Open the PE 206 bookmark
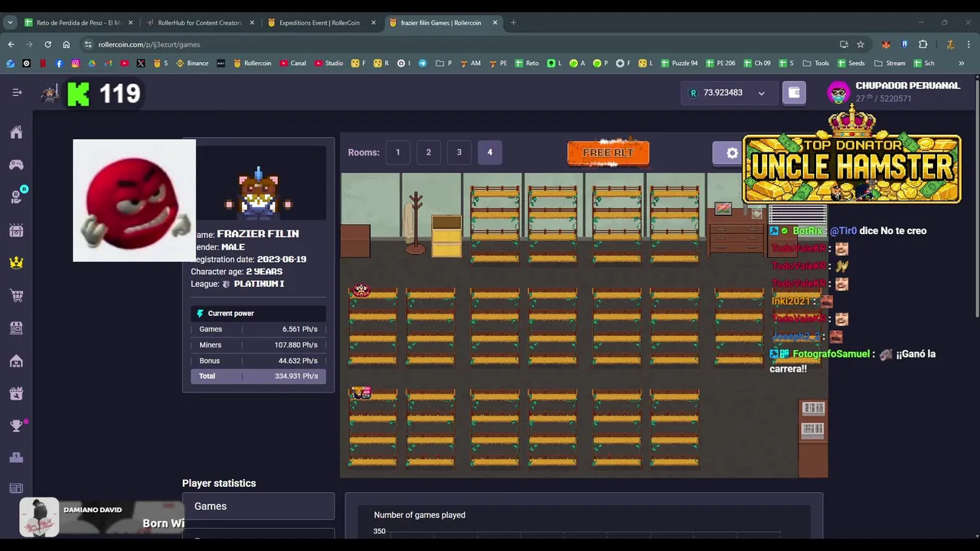 pos(720,64)
